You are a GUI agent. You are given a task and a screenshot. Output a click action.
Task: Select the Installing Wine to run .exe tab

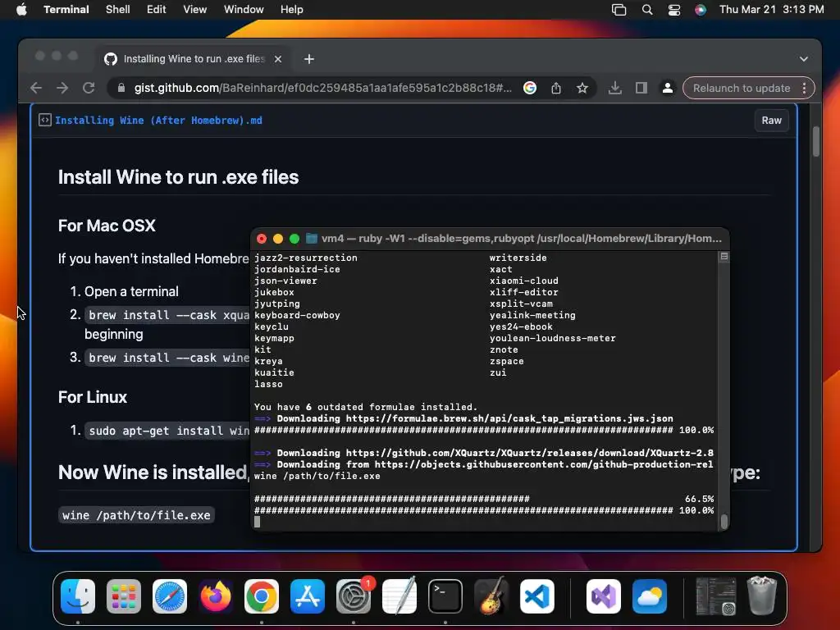(194, 59)
